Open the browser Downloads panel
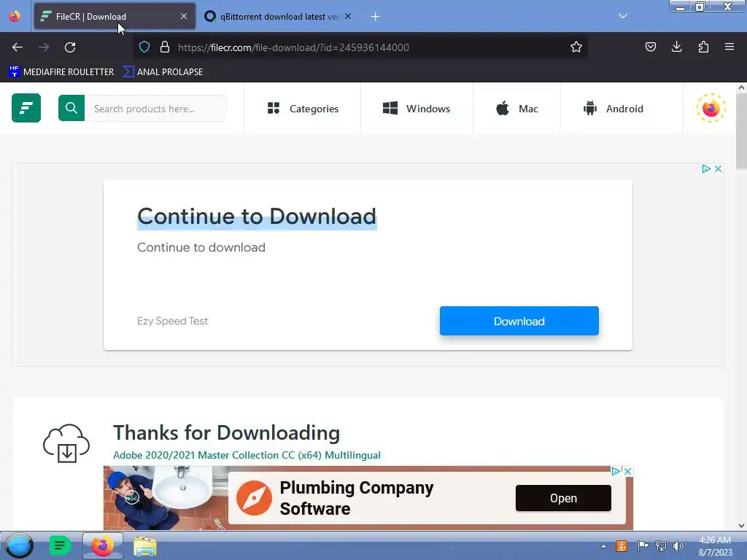 point(676,47)
